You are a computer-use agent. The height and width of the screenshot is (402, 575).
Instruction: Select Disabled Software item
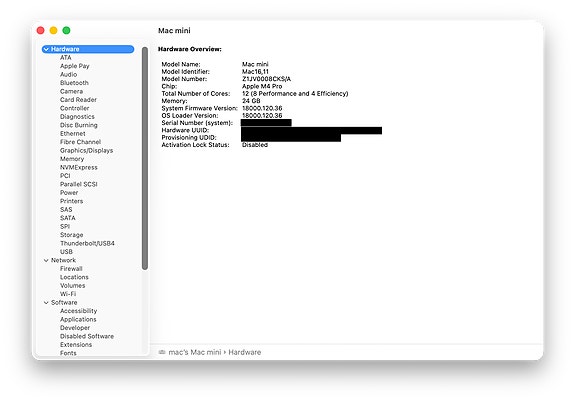87,336
